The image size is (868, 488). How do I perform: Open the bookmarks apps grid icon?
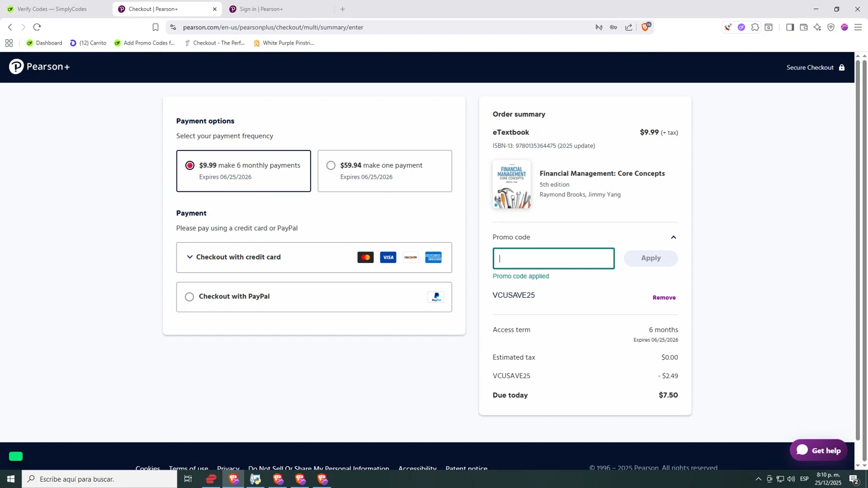9,43
